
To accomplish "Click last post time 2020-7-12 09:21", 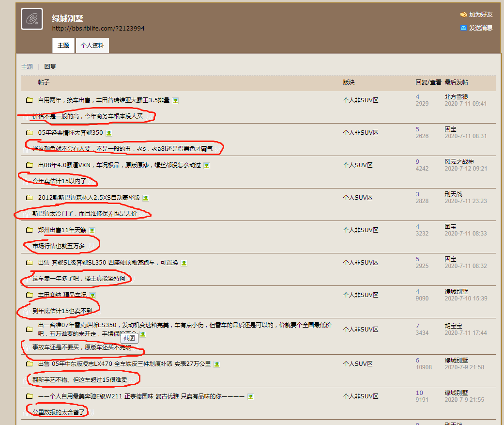I will [x=466, y=169].
